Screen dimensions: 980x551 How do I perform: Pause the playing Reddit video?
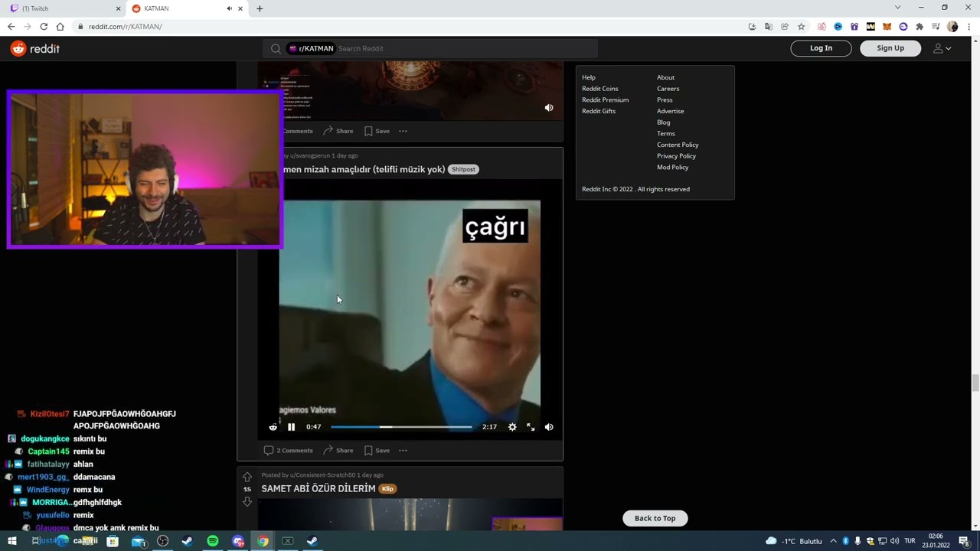coord(291,427)
